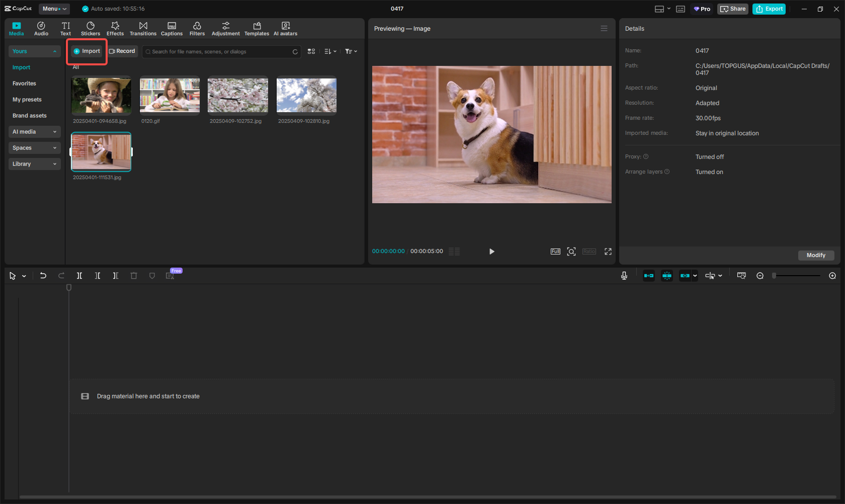
Task: Click the undo arrow icon
Action: (x=43, y=276)
